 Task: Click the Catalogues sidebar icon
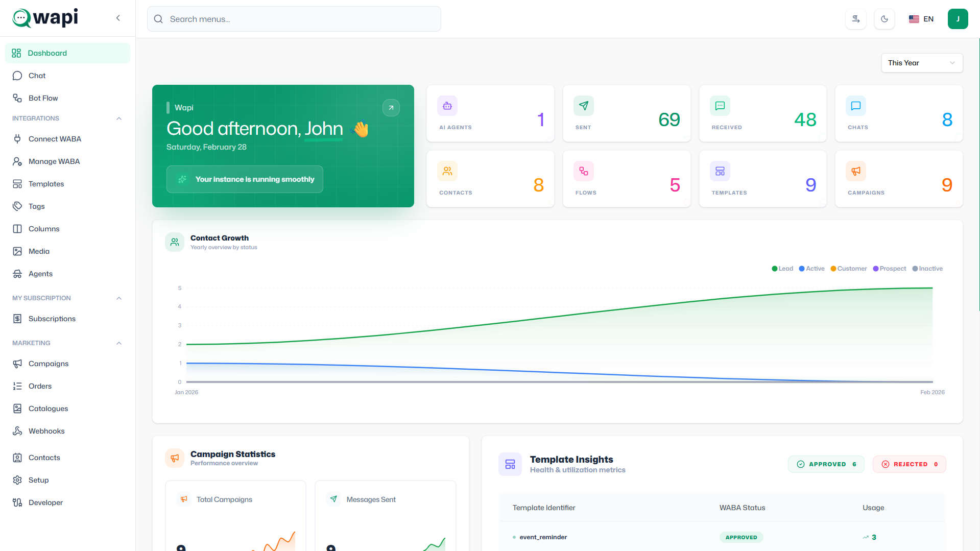(x=17, y=409)
